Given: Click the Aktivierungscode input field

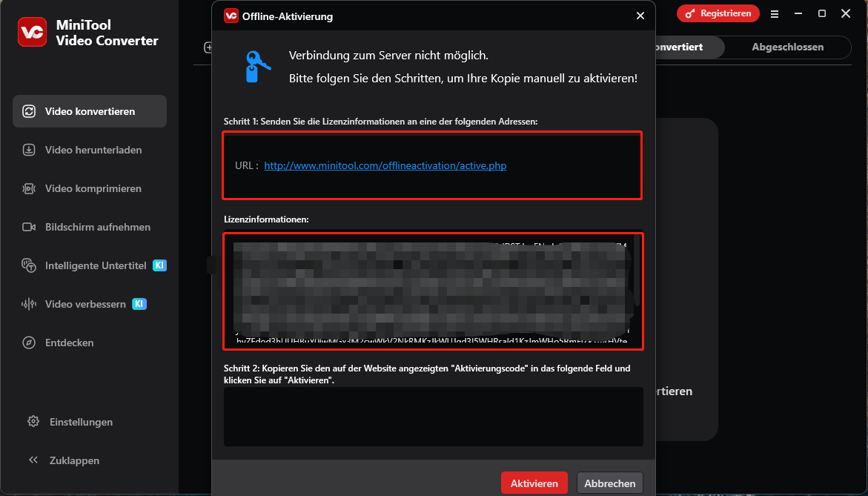Looking at the screenshot, I should pos(434,416).
